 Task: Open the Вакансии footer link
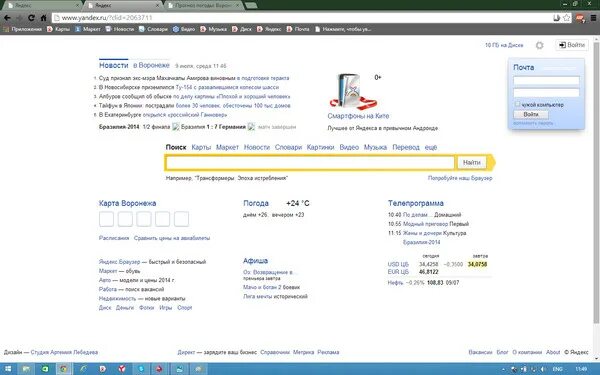point(480,352)
